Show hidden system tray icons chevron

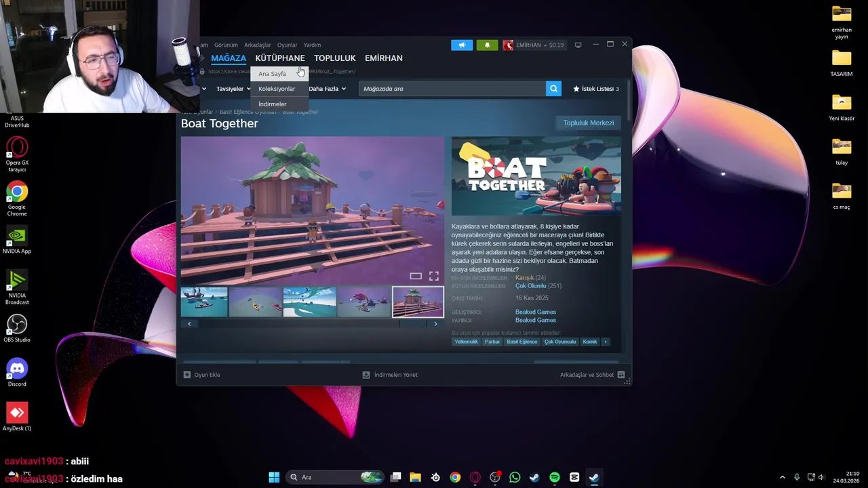pyautogui.click(x=782, y=477)
